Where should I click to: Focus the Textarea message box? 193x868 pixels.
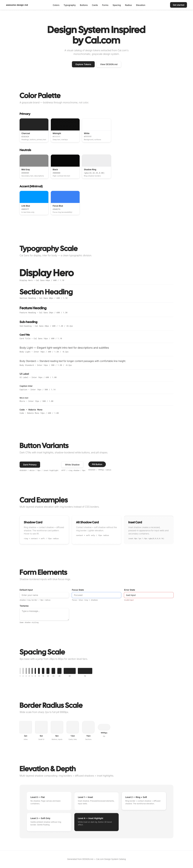44,614
